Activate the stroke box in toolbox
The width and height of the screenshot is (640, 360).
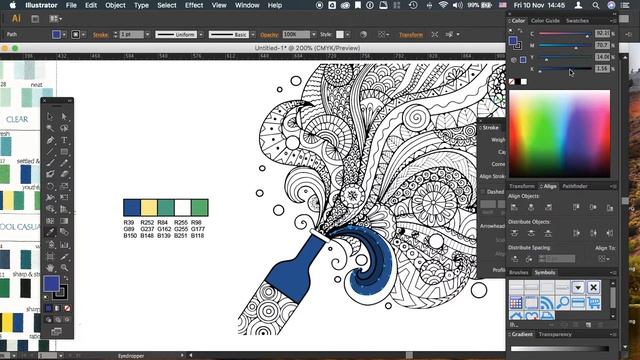[x=60, y=291]
